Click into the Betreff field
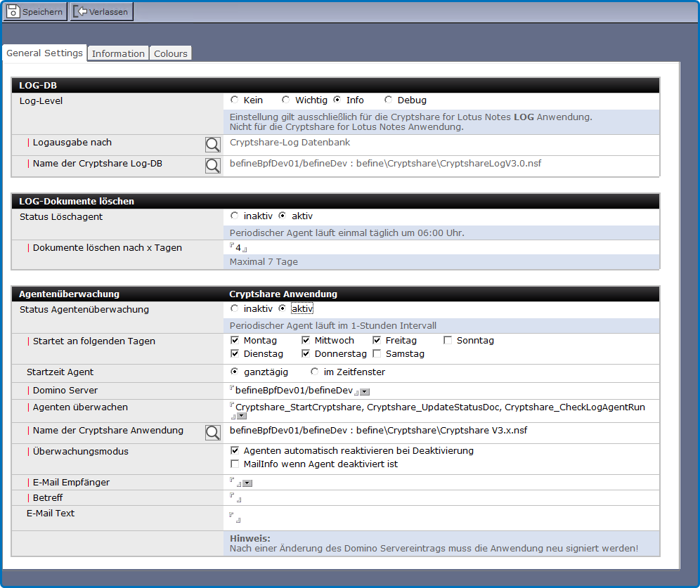This screenshot has width=700, height=588. [x=235, y=498]
